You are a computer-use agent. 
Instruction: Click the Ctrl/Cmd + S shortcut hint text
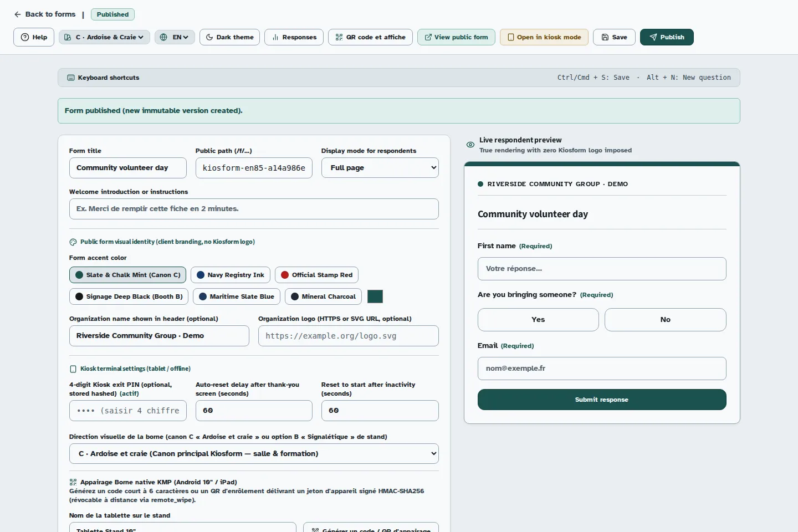594,78
